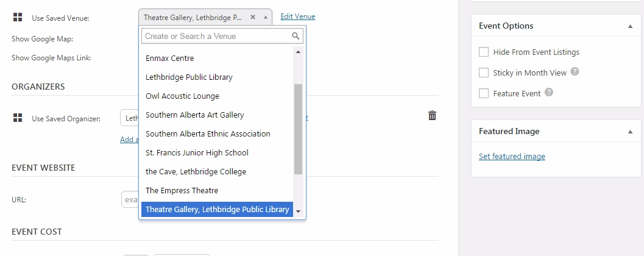Enable Hide From Event Listings checkbox

point(484,52)
